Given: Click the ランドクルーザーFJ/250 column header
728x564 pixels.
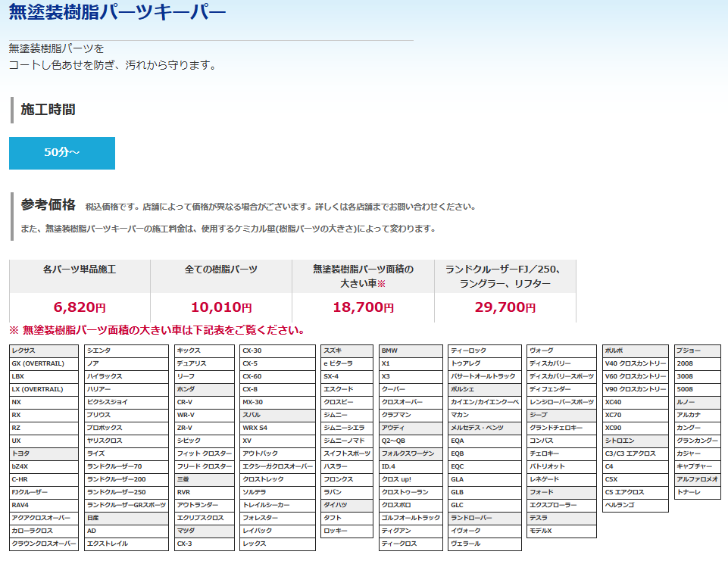Looking at the screenshot, I should (505, 276).
